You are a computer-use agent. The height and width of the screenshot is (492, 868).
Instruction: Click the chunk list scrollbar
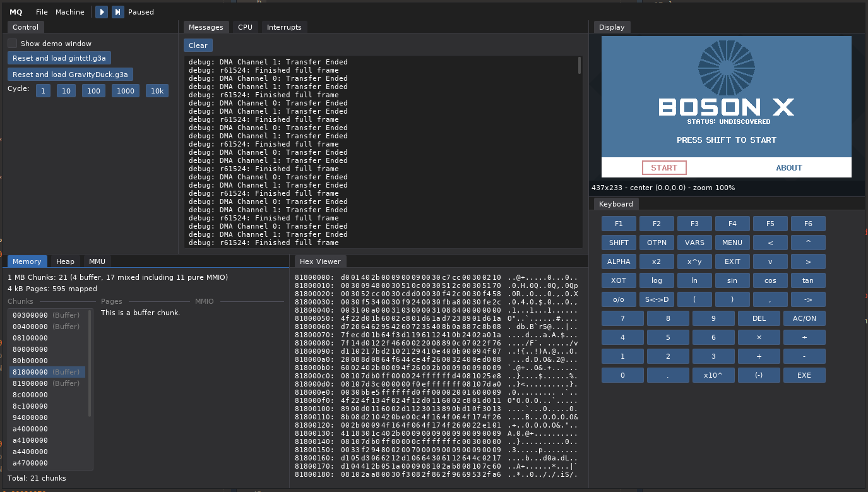pos(90,363)
